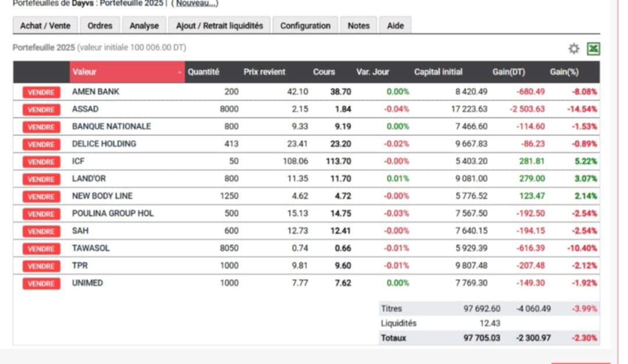Click ASSAD quantity value 8000
The width and height of the screenshot is (628, 364).
coord(229,109)
